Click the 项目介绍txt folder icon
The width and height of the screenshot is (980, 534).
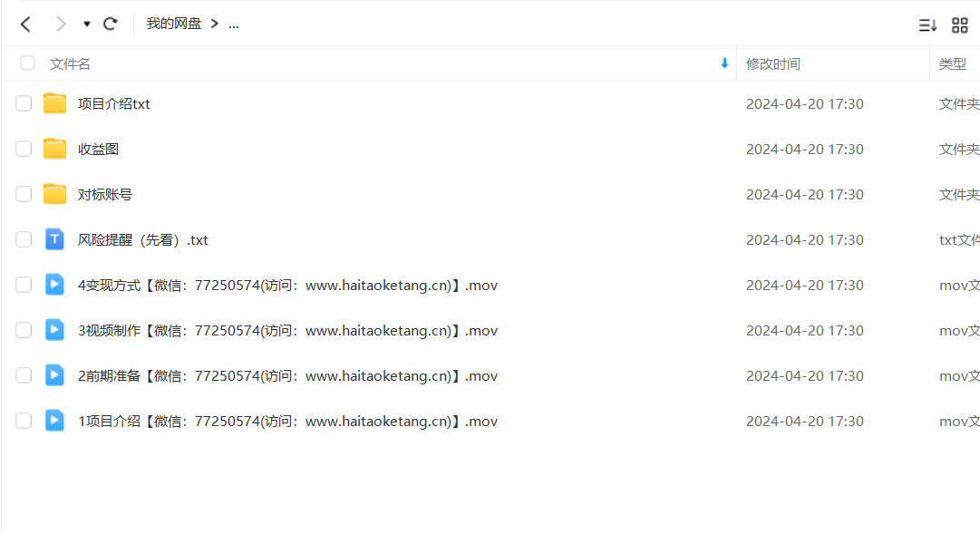tap(54, 103)
